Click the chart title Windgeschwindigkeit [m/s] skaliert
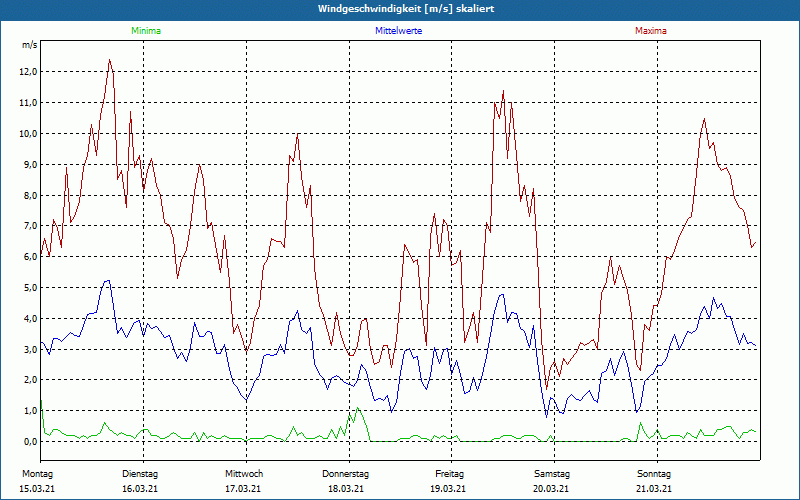The height and width of the screenshot is (500, 800). [406, 9]
